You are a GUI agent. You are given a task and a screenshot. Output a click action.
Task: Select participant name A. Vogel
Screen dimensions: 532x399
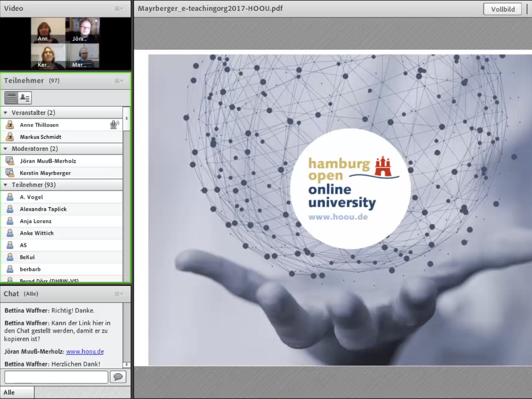pyautogui.click(x=31, y=197)
